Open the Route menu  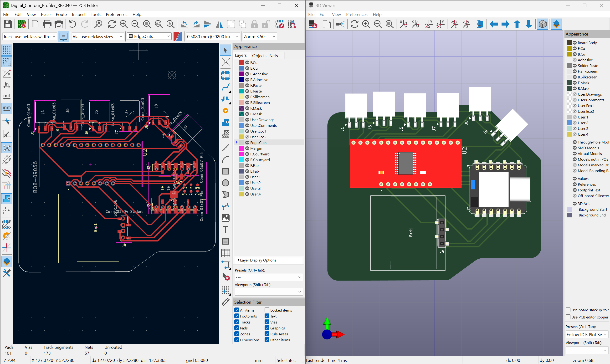(61, 14)
